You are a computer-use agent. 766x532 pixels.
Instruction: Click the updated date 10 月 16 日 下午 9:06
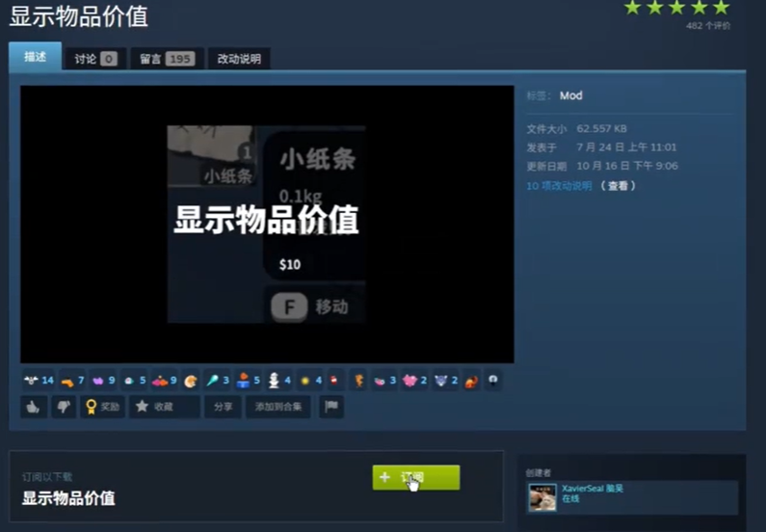click(627, 166)
